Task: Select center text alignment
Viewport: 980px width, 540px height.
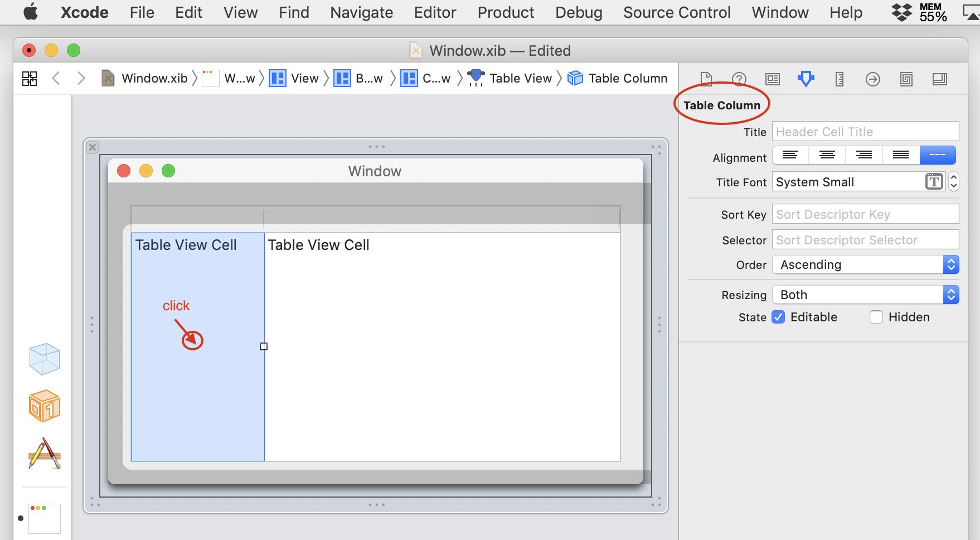Action: pos(827,155)
